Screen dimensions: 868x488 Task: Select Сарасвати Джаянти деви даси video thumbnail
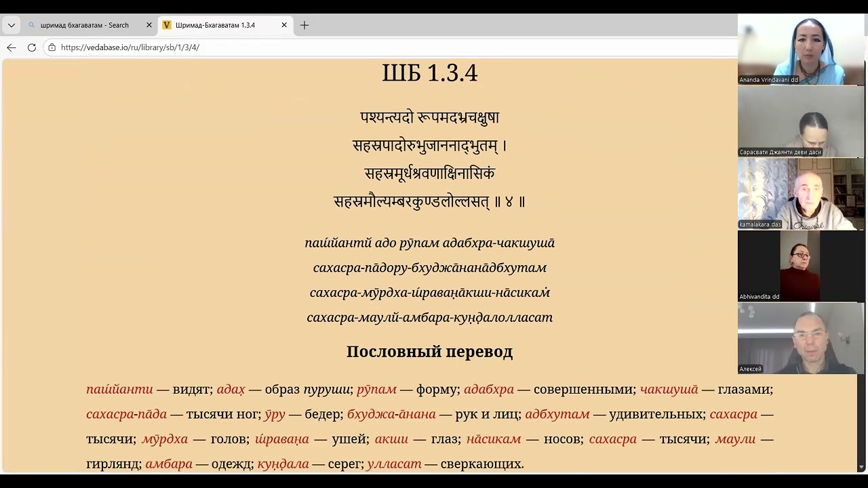click(801, 121)
